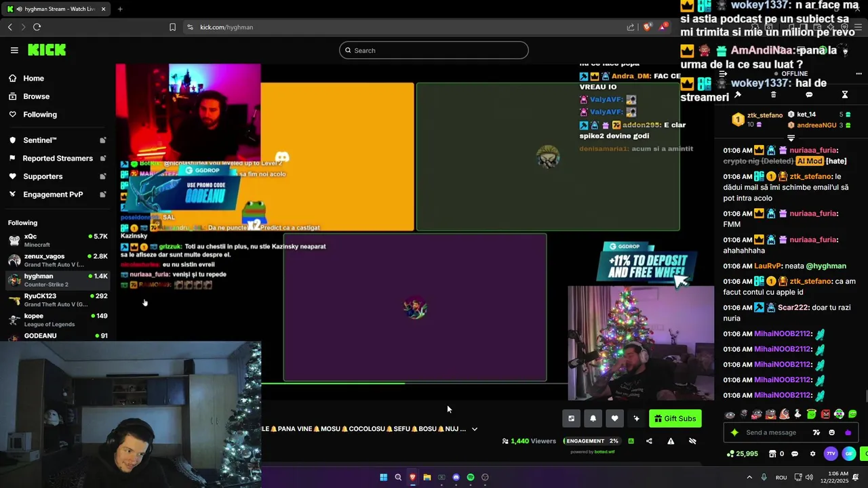Select the hyghman Stream browser tab
The image size is (868, 488).
(57, 9)
